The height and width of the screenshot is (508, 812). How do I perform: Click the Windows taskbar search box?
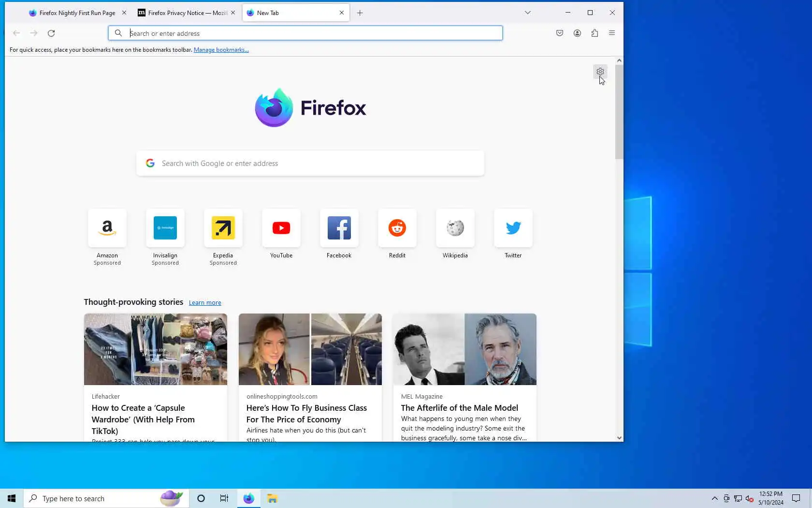106,498
